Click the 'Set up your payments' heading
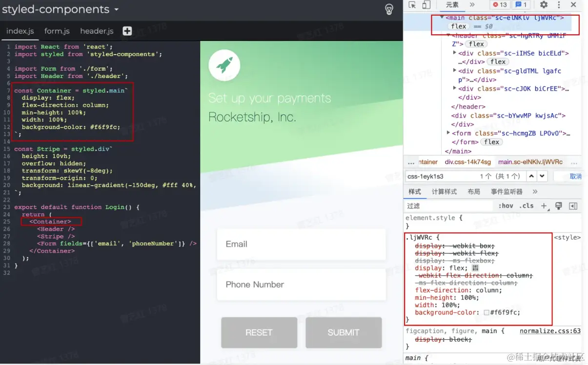The image size is (588, 365). pos(269,98)
